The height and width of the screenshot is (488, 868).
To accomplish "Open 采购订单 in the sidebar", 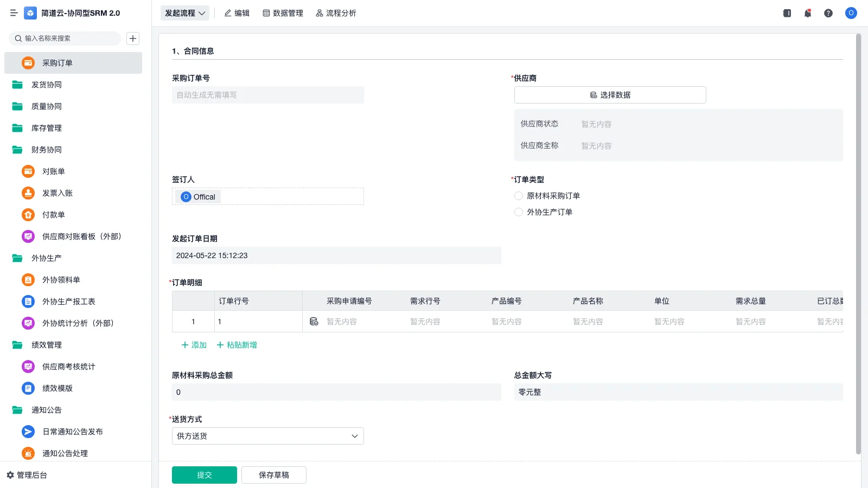I will point(73,63).
